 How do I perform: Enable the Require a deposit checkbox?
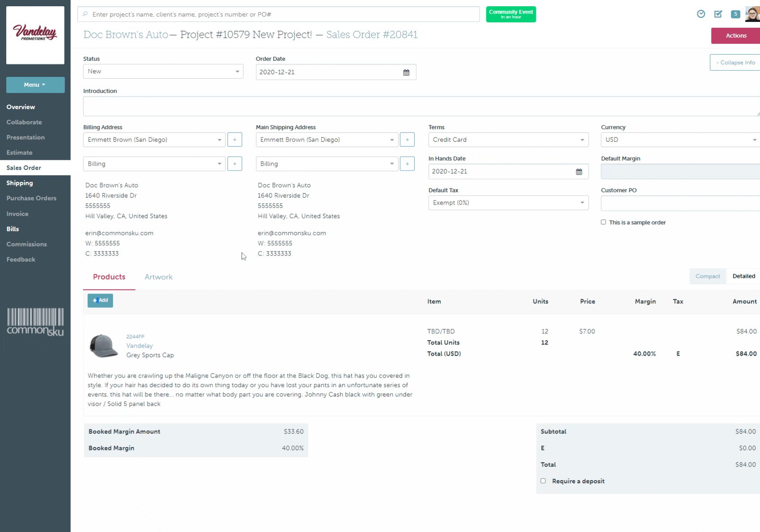click(543, 481)
